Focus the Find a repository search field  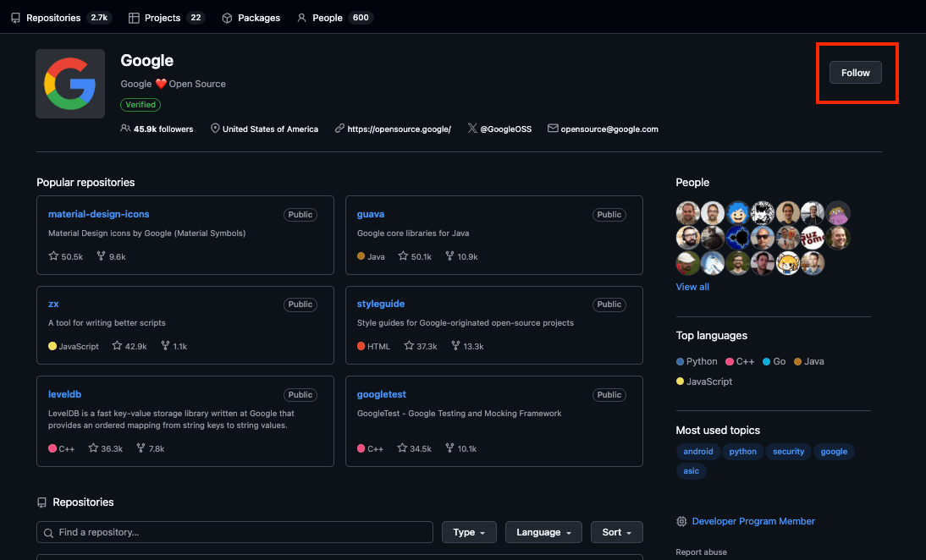pyautogui.click(x=234, y=532)
